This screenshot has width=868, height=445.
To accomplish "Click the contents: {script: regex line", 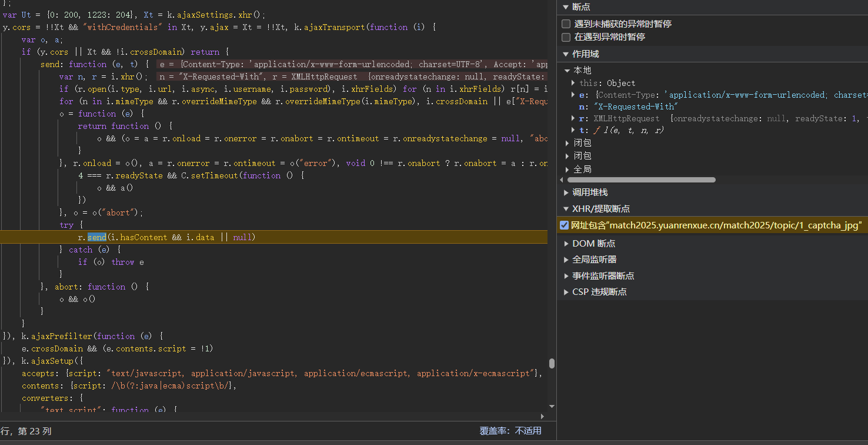I will click(x=129, y=386).
